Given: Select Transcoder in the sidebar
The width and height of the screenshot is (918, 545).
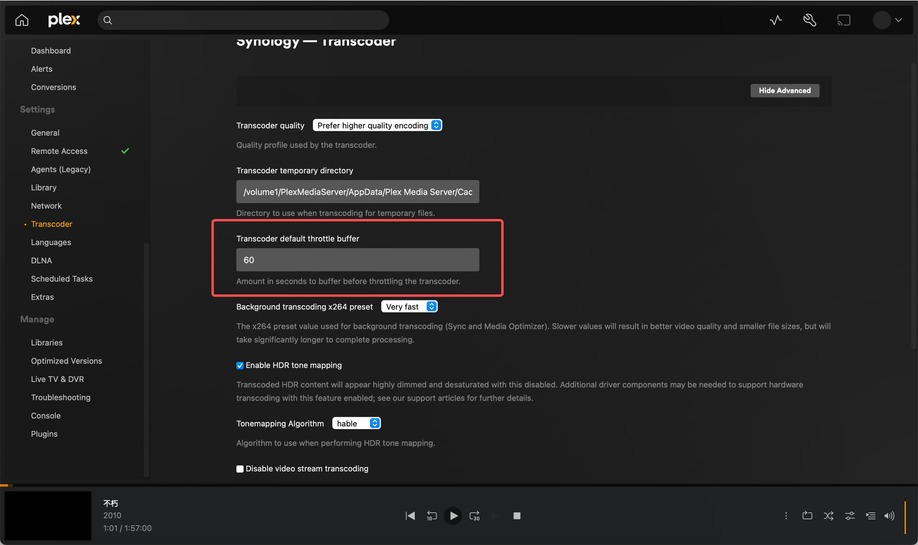Looking at the screenshot, I should click(52, 224).
